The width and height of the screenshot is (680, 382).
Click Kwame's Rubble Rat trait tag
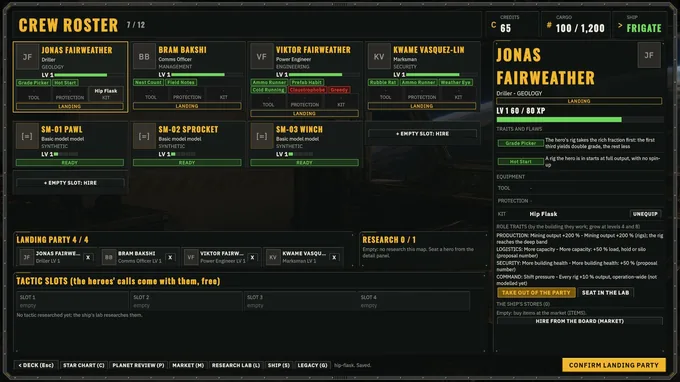[383, 82]
